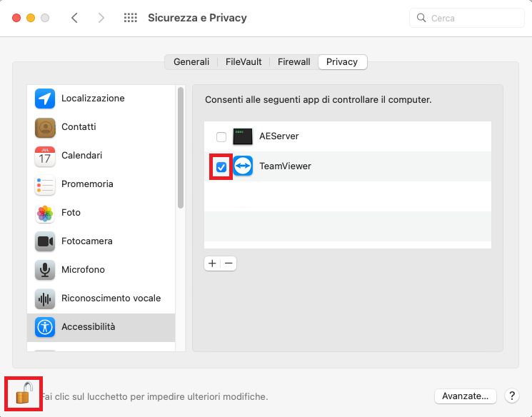Switch to the Generali tab
The width and height of the screenshot is (532, 417).
click(191, 61)
